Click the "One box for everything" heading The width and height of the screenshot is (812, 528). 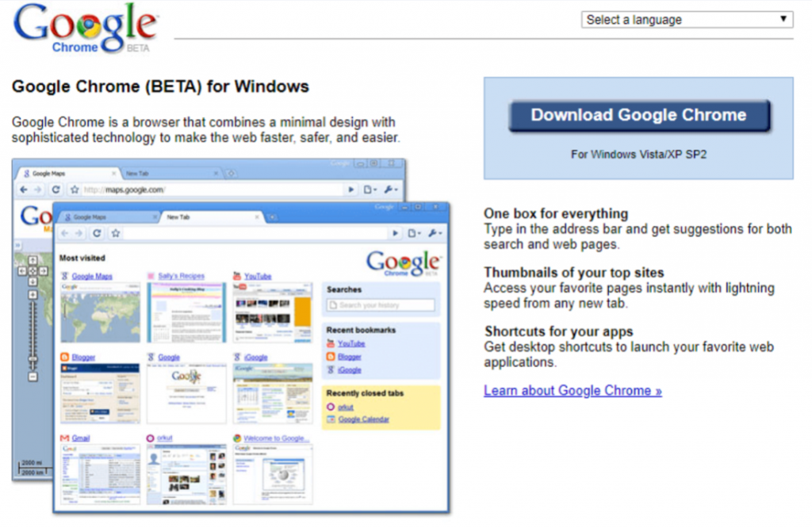(556, 213)
